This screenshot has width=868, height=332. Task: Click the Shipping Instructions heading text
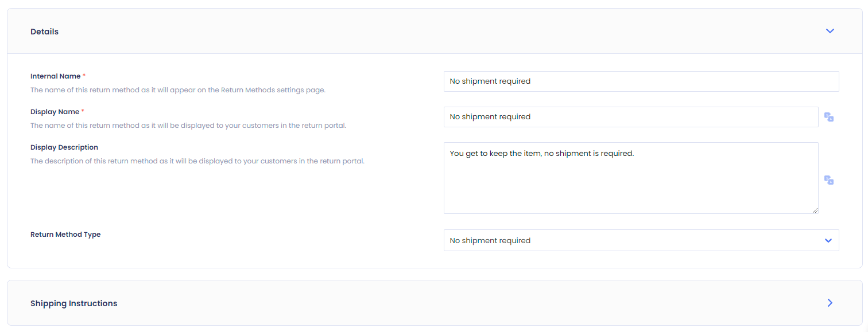[74, 303]
